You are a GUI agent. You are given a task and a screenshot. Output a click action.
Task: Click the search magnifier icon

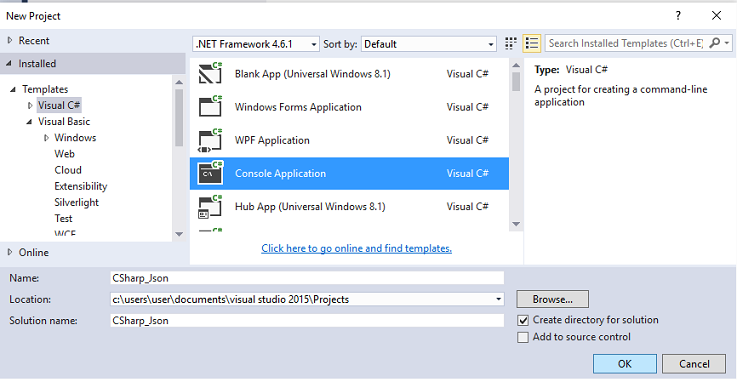714,43
